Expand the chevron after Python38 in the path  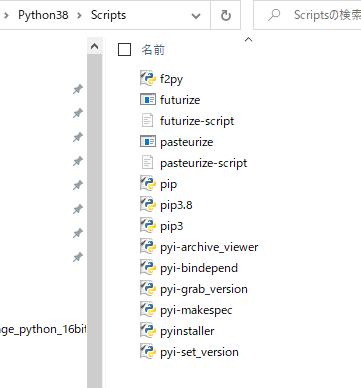pyautogui.click(x=79, y=15)
